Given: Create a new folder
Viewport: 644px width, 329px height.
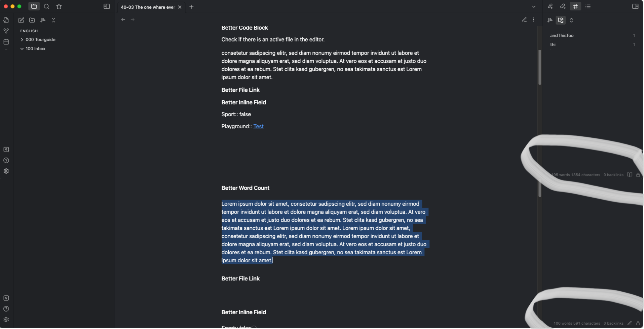Looking at the screenshot, I should (x=32, y=20).
